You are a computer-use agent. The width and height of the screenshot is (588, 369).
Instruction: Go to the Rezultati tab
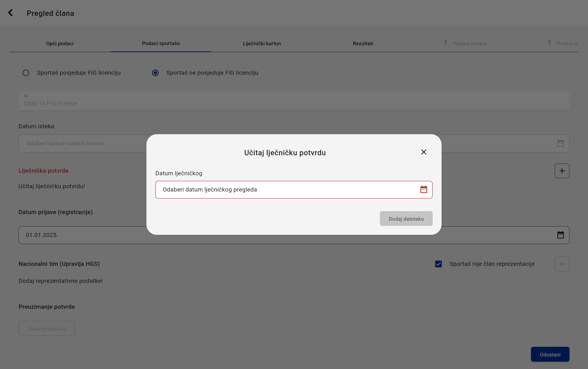(x=363, y=43)
